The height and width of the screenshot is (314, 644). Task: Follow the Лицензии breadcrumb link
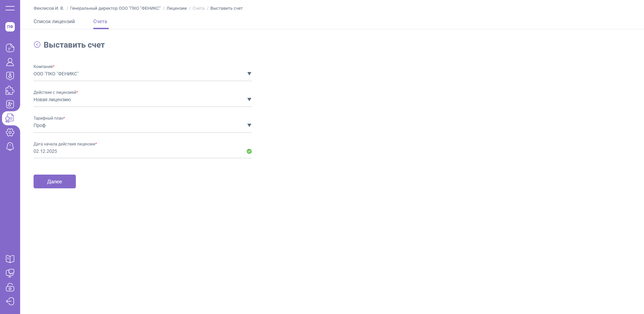pyautogui.click(x=177, y=8)
